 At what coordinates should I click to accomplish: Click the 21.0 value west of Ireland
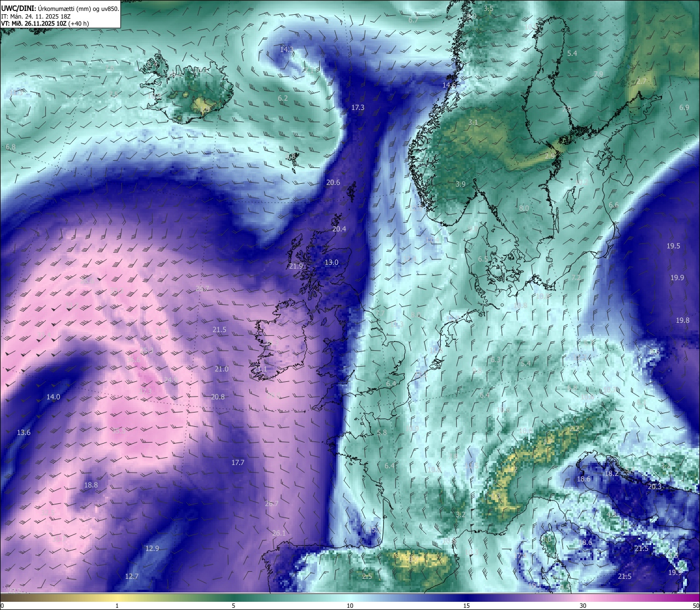[x=221, y=369]
